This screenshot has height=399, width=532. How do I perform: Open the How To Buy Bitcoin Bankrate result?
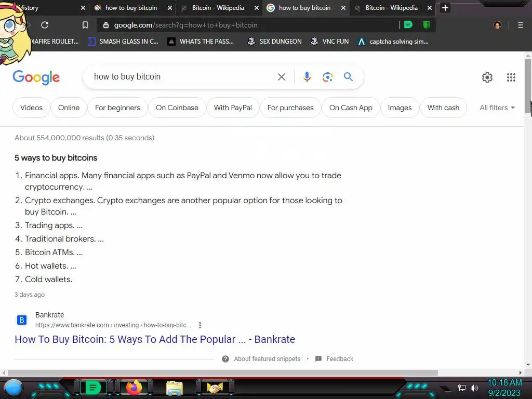(155, 339)
